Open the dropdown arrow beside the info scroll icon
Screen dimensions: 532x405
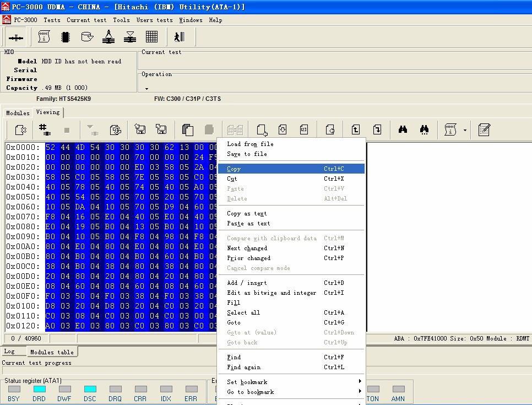coord(465,131)
